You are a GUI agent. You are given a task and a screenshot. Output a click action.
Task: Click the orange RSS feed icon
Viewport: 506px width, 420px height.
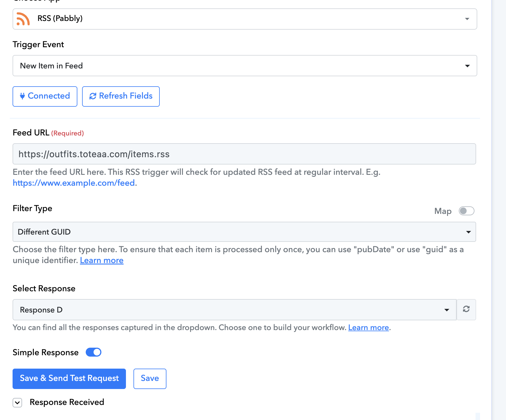tap(23, 19)
